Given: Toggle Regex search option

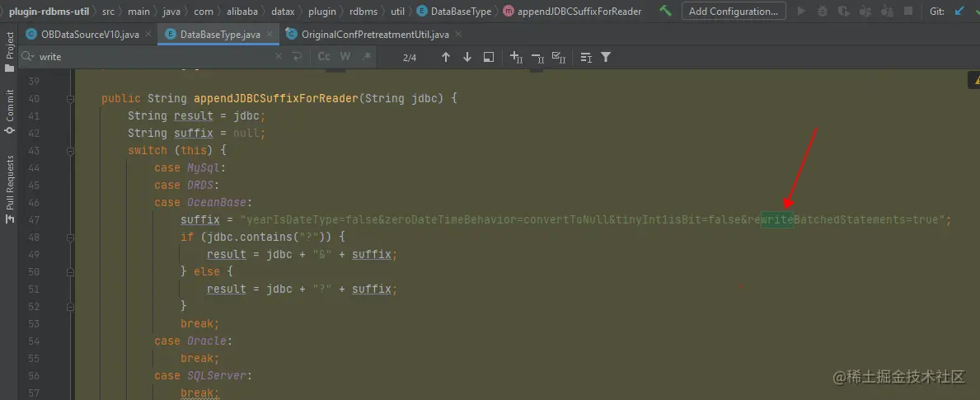Looking at the screenshot, I should tap(367, 57).
